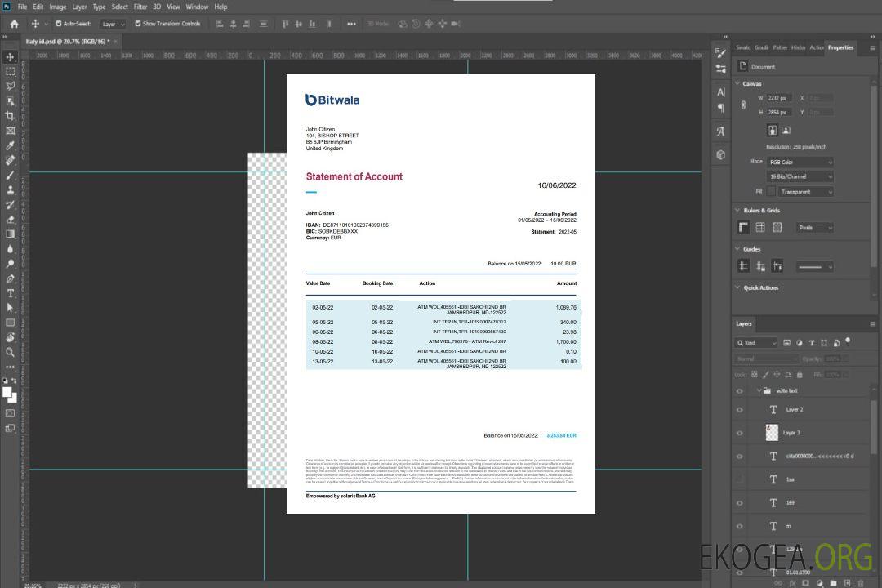
Task: Open the Transparent fill dropdown
Action: click(805, 192)
